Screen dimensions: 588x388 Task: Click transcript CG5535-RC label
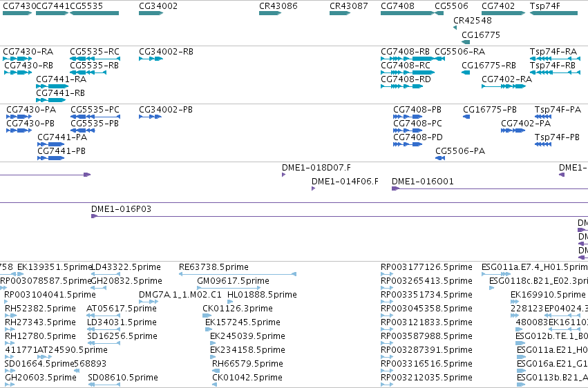point(95,52)
